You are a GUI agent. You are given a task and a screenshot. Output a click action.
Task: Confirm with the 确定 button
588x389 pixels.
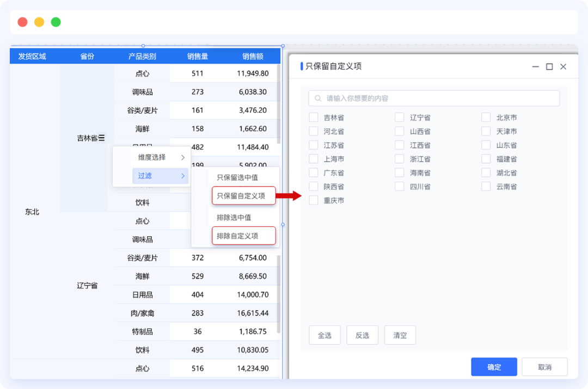click(494, 367)
